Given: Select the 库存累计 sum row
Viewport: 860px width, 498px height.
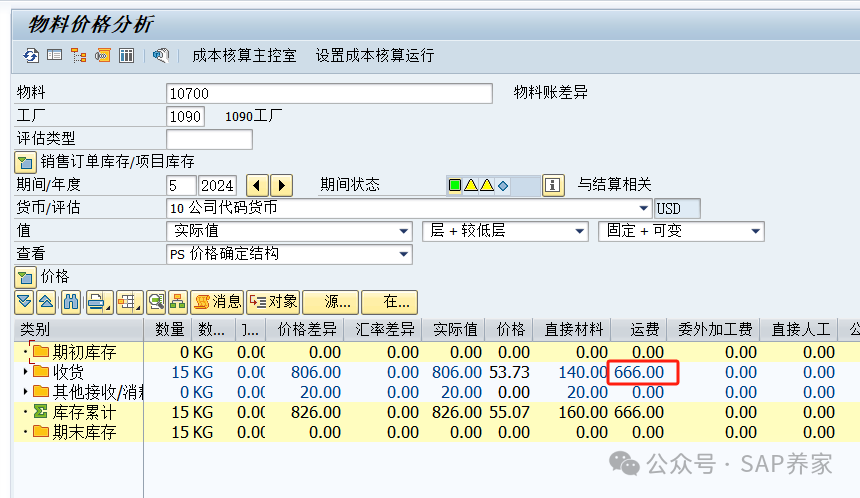Looking at the screenshot, I should tap(84, 412).
